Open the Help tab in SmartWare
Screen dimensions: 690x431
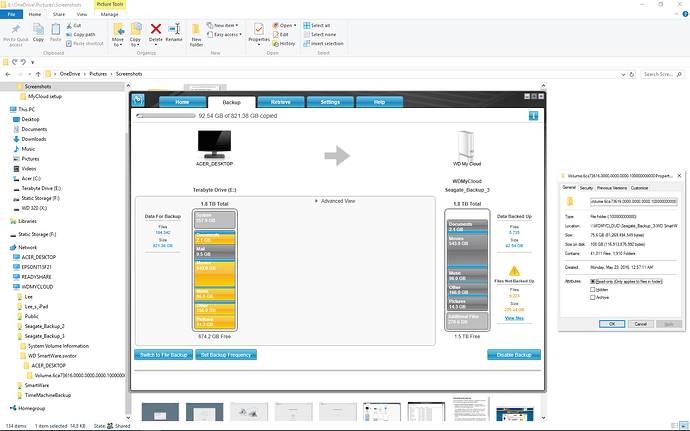point(379,102)
